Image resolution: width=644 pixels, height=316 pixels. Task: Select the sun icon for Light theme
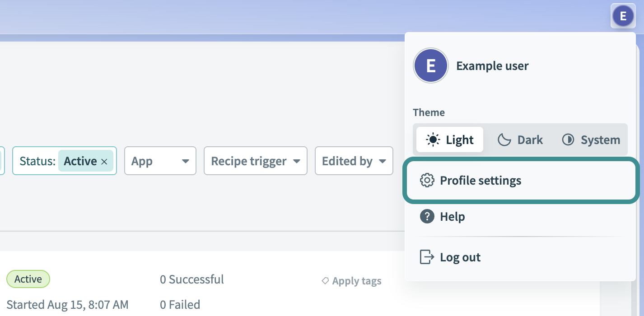pos(433,139)
